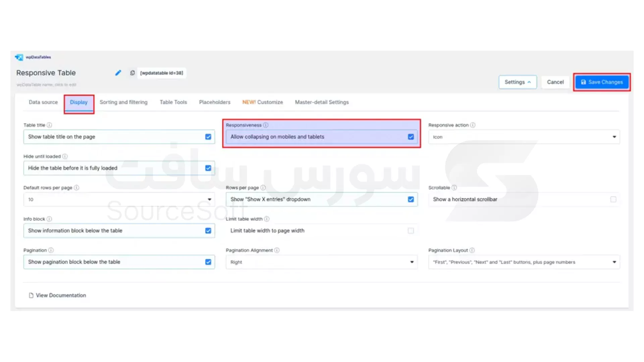Click the document icon next to View Documentation

31,295
